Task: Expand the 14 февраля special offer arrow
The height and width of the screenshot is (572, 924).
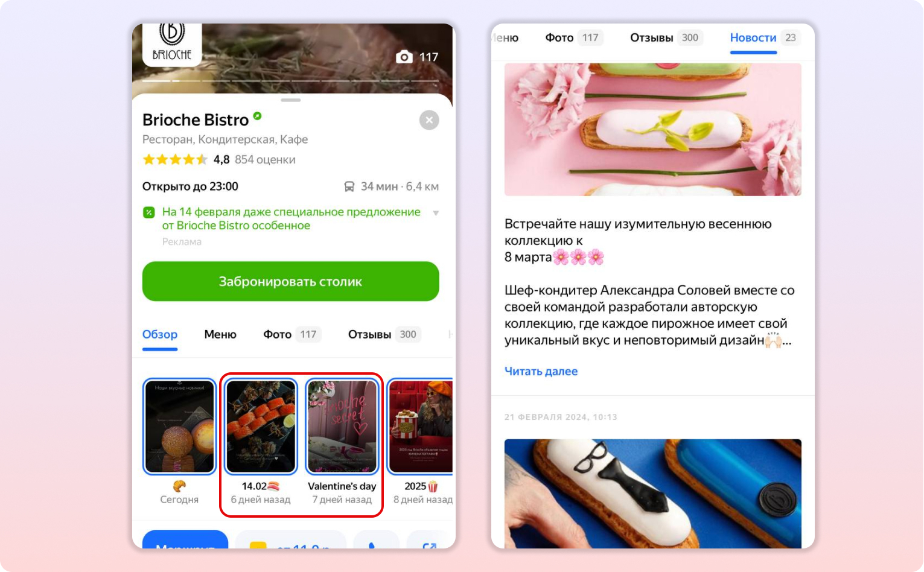Action: click(x=436, y=213)
